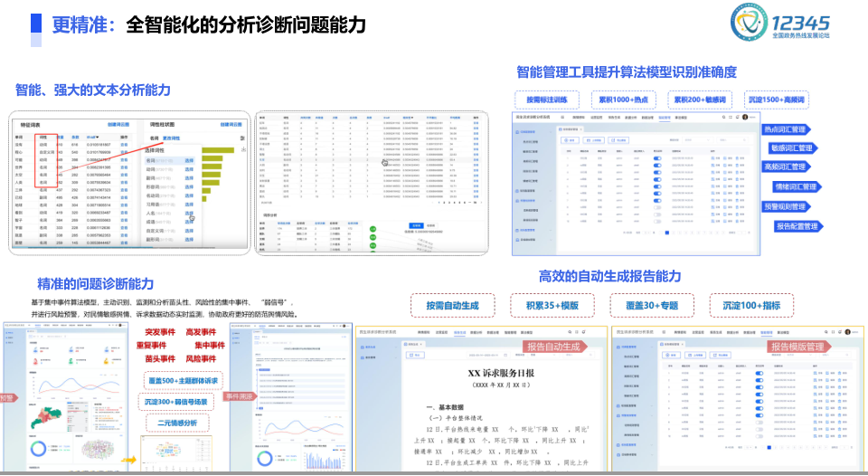Open filter dropdown in vocabulary management toolbar
The width and height of the screenshot is (868, 476).
click(x=697, y=140)
